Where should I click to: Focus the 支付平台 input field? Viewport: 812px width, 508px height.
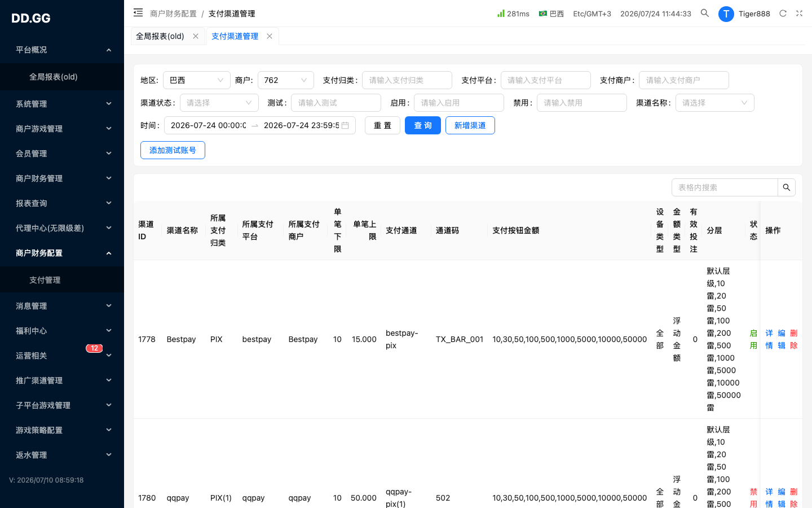point(545,80)
